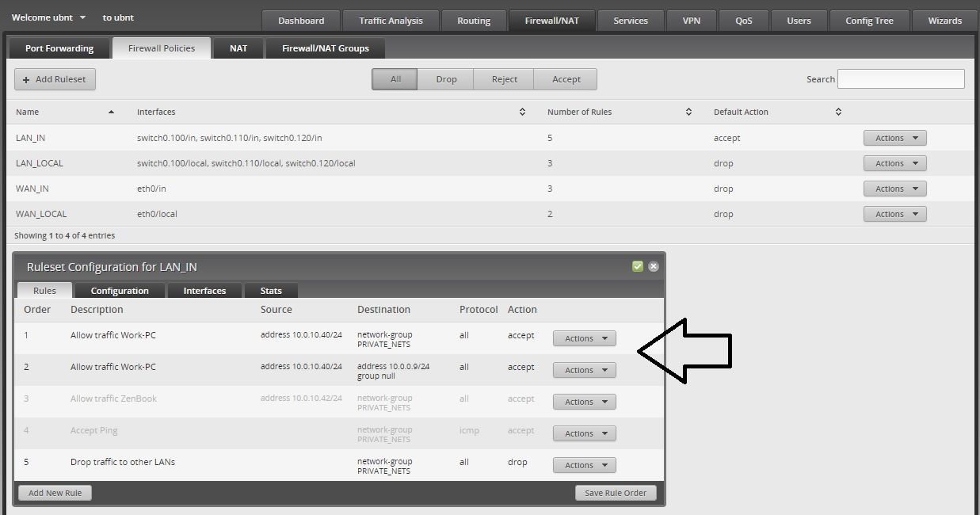Close the LAN_IN ruleset configuration panel

pyautogui.click(x=654, y=266)
